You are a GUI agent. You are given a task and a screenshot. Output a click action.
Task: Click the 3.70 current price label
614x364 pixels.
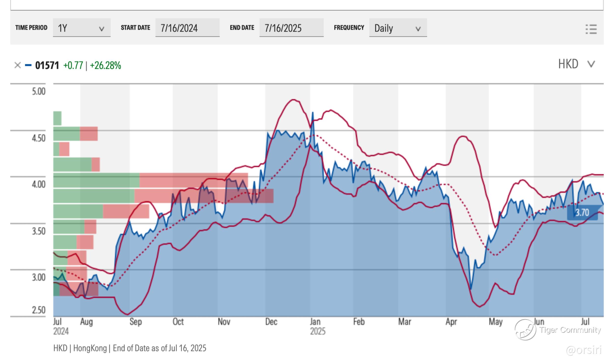point(582,212)
